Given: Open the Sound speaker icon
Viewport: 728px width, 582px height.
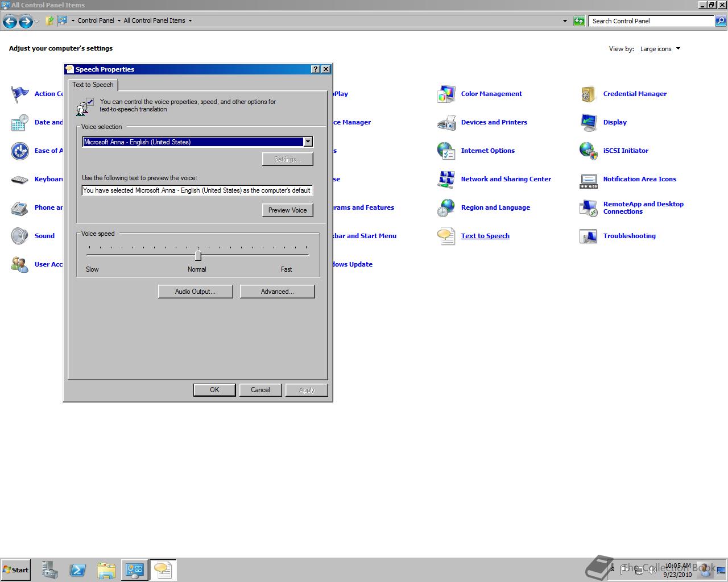Looking at the screenshot, I should click(20, 236).
